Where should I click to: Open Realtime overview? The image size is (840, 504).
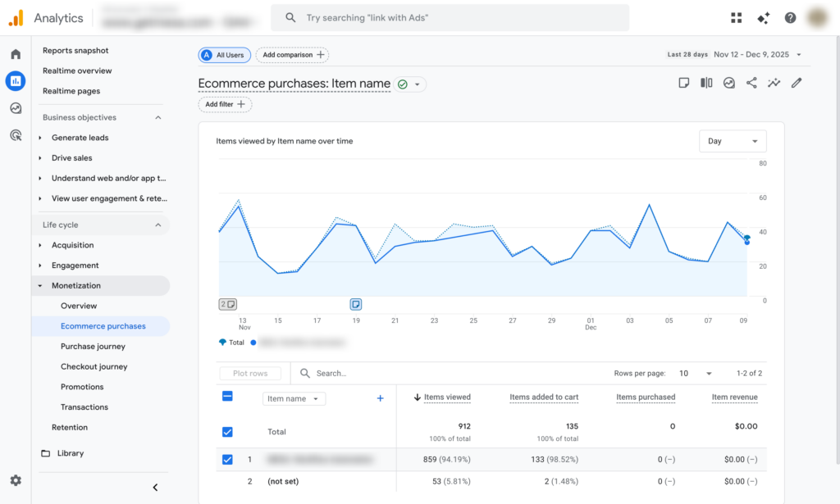tap(77, 70)
